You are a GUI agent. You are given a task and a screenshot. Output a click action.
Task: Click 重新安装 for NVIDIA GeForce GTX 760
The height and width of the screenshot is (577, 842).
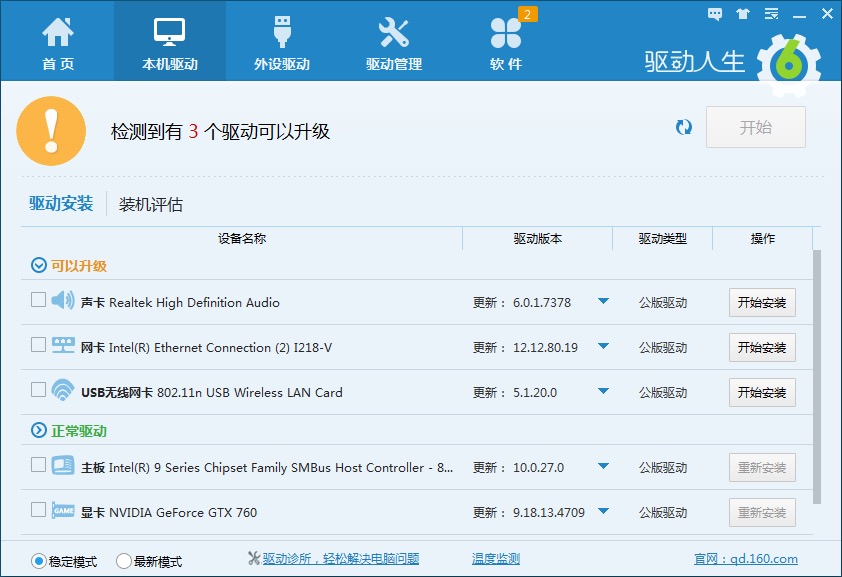tap(762, 513)
